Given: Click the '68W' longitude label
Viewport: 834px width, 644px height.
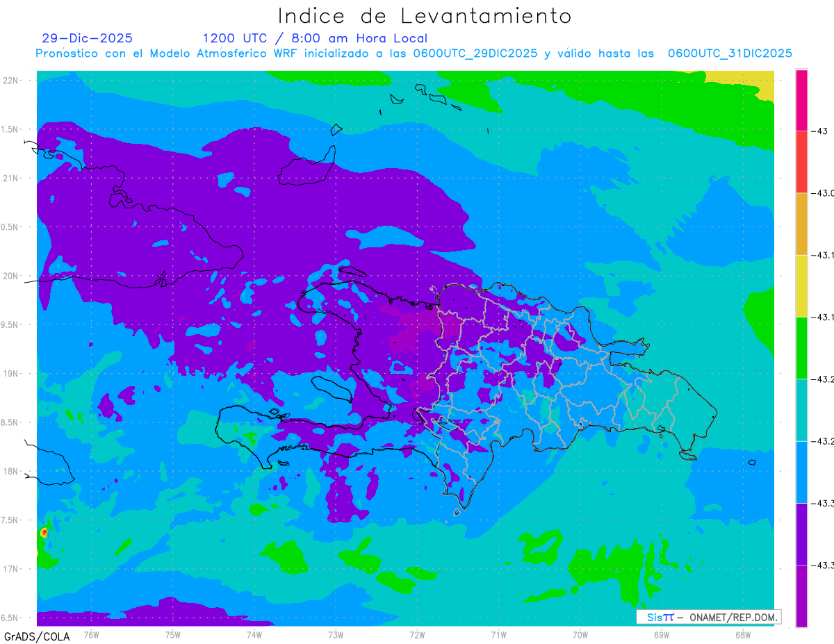Looking at the screenshot, I should (742, 634).
